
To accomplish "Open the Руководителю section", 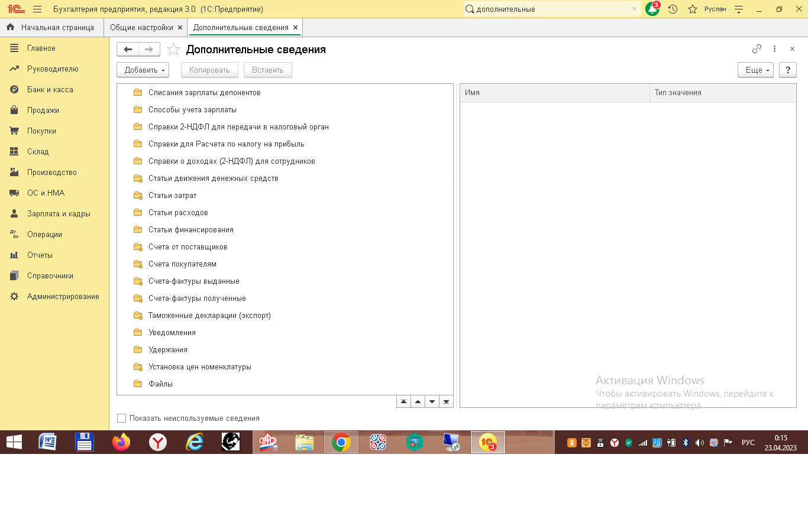I will (53, 69).
